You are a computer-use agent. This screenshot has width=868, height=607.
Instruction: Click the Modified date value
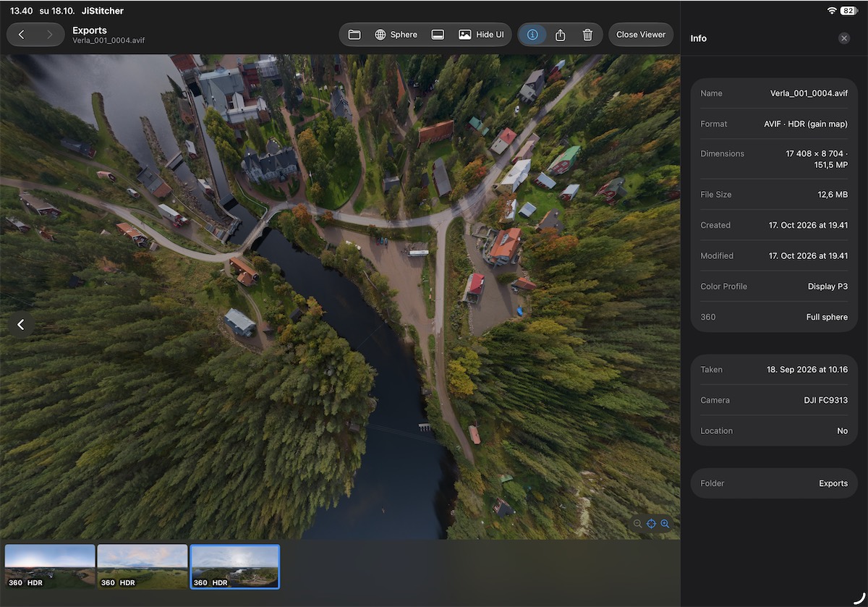point(808,255)
